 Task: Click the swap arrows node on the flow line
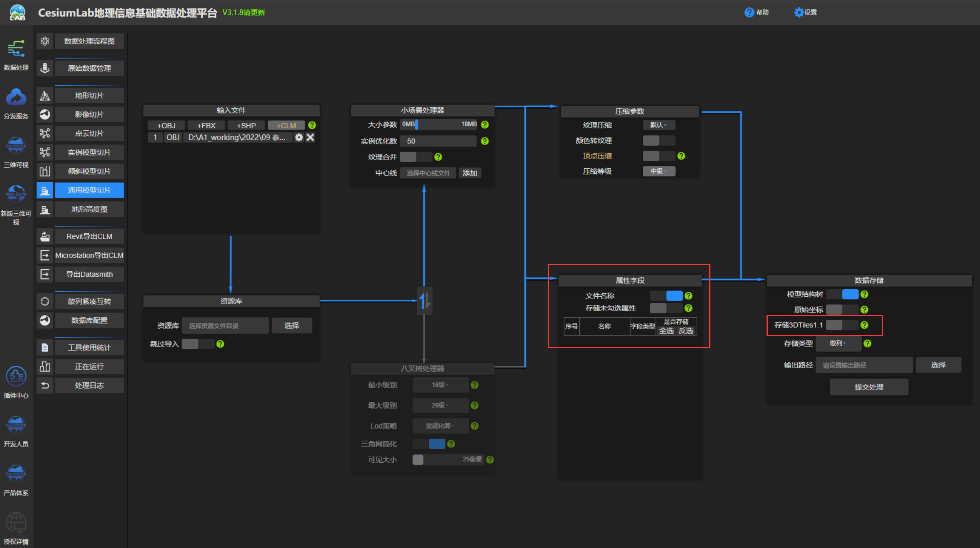(x=425, y=301)
